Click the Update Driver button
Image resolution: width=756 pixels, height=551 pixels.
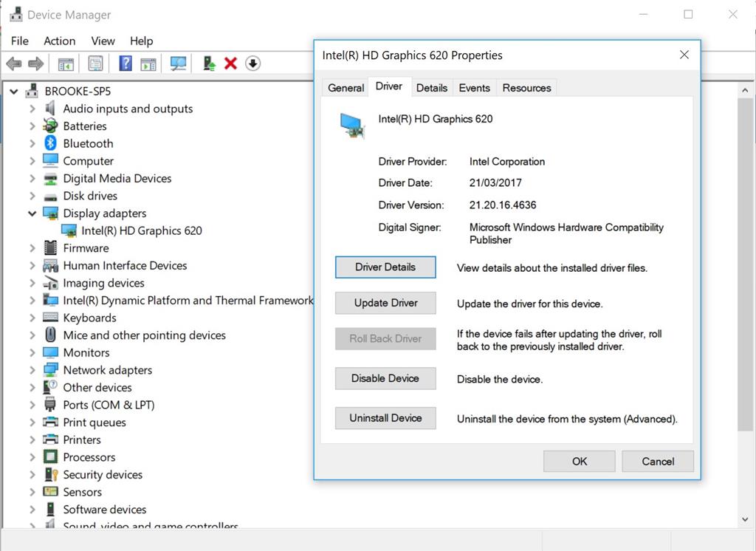[x=385, y=303]
